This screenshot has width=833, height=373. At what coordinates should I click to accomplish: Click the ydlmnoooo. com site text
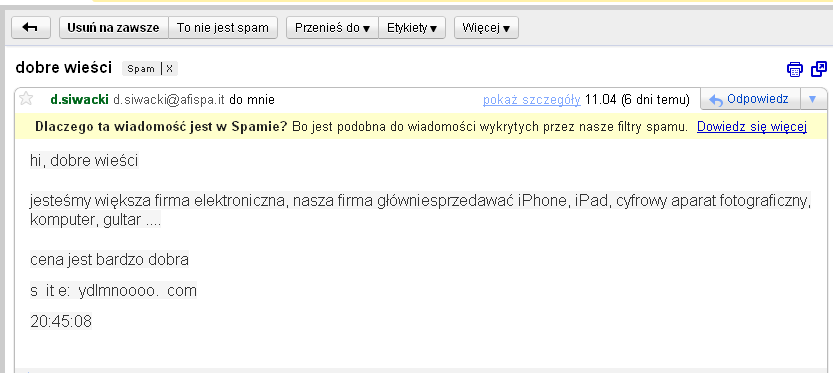(138, 291)
